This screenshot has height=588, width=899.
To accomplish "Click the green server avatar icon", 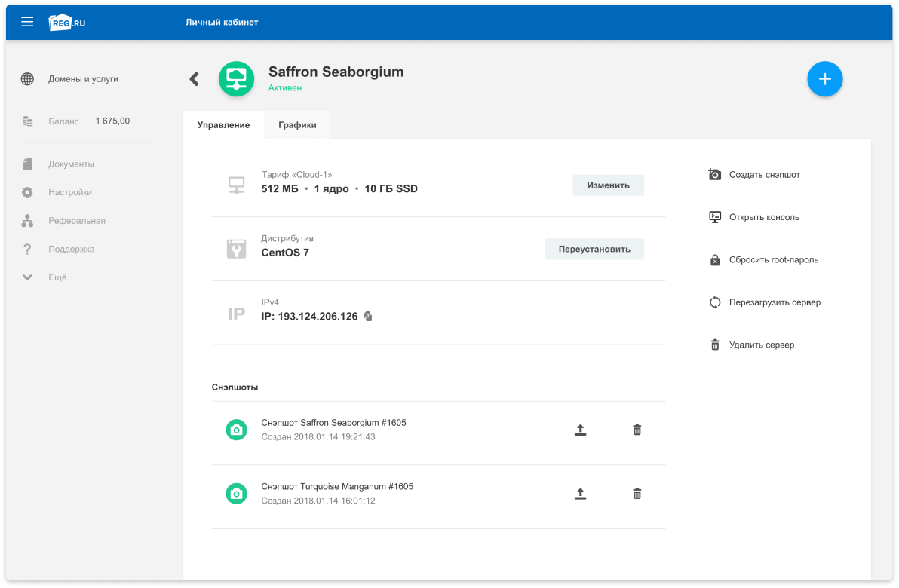I will click(x=236, y=79).
